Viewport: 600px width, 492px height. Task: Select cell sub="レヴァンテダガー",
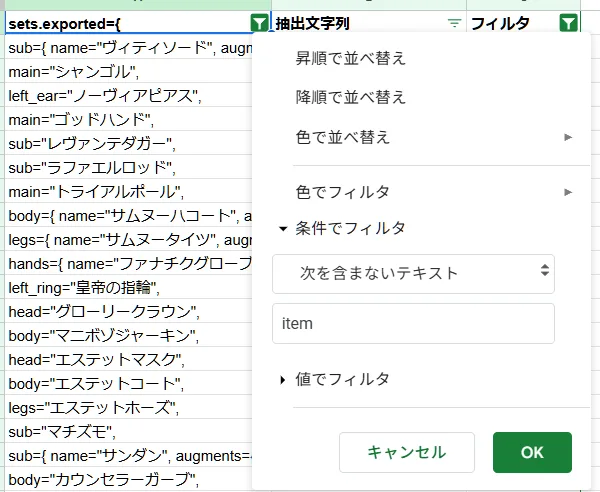pos(128,143)
